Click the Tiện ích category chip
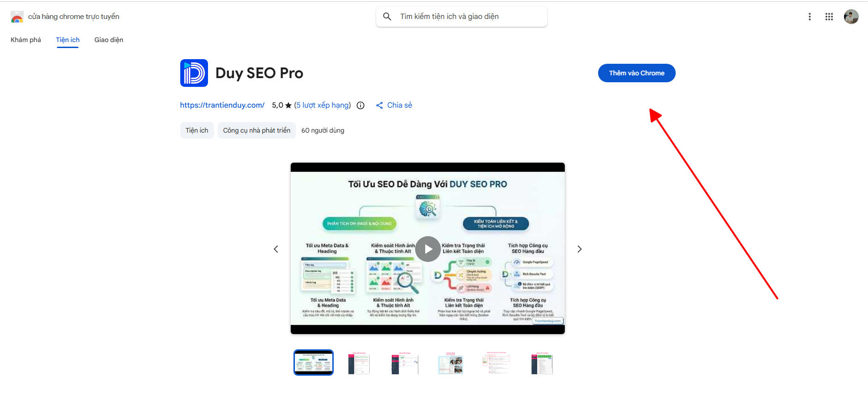 197,130
